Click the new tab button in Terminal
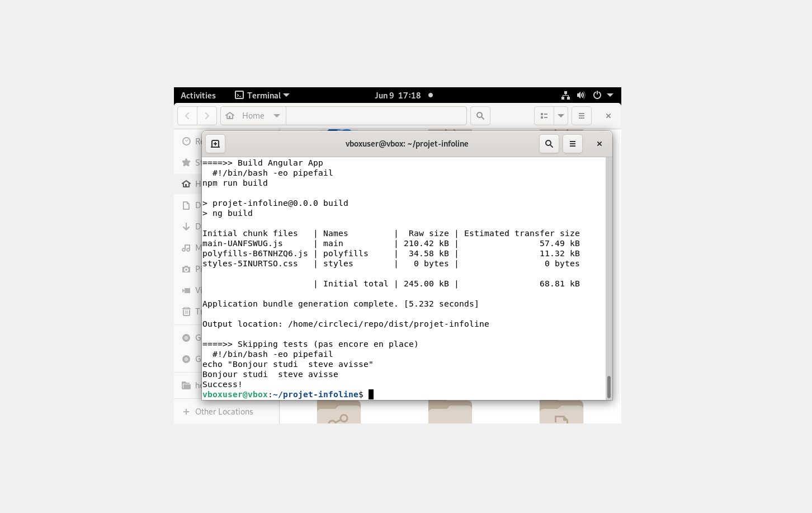Screen dimensions: 812x513 pos(215,144)
